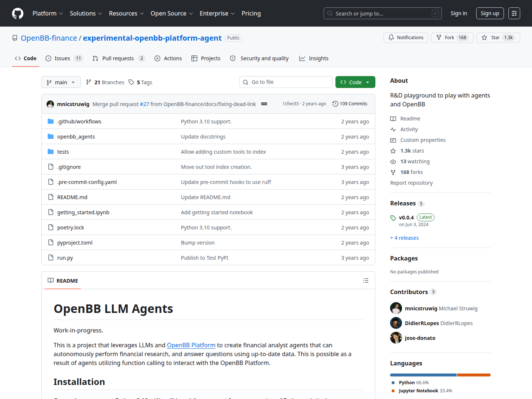Open the openbb_agents folder
532x399 pixels.
point(76,137)
